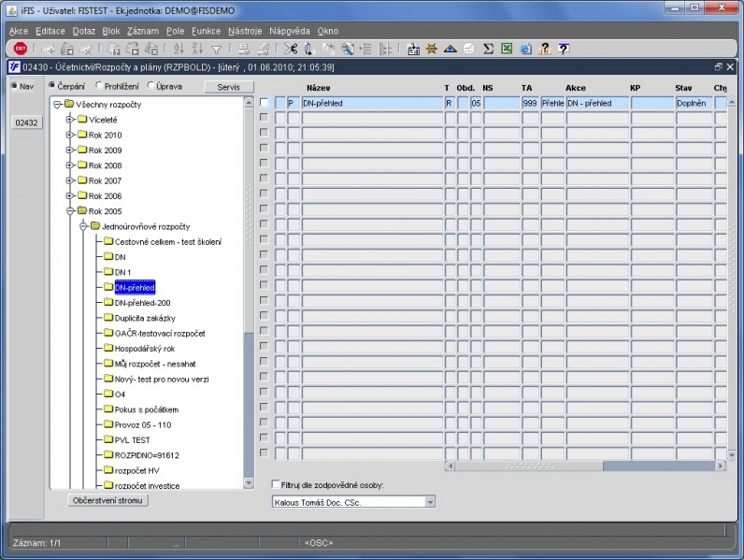Click the sort ascending A-Z icon
The height and width of the screenshot is (560, 744).
[179, 49]
